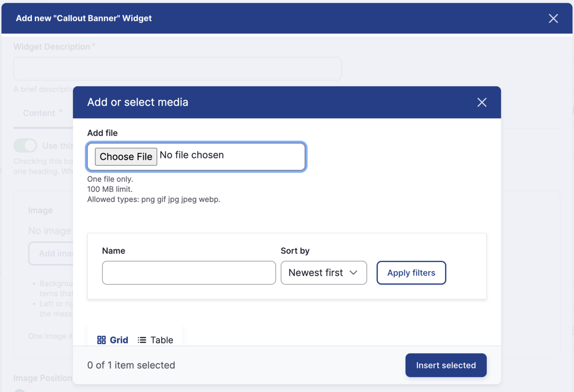Focus the Name filter text field
This screenshot has width=574, height=392.
(189, 273)
